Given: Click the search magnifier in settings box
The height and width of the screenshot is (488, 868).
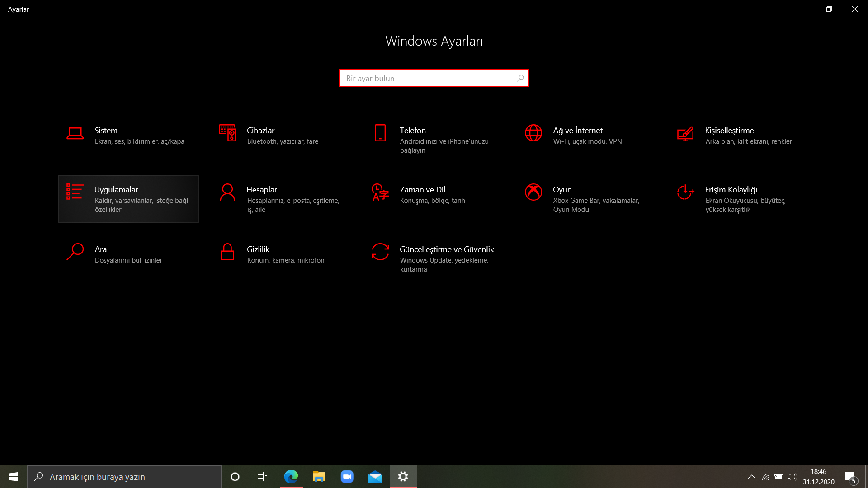Looking at the screenshot, I should (x=520, y=79).
